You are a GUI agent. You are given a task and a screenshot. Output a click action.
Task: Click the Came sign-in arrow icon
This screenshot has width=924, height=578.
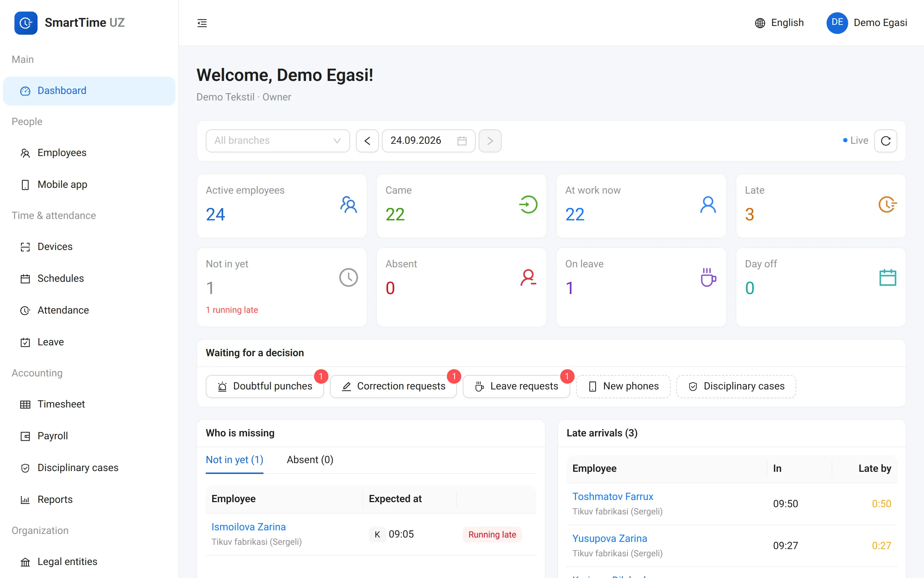click(528, 204)
